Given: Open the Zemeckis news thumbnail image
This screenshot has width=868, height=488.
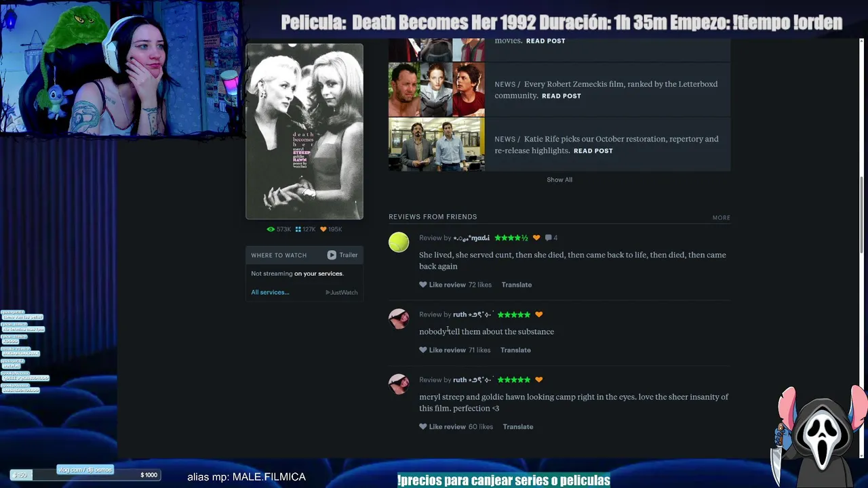Looking at the screenshot, I should pyautogui.click(x=437, y=89).
